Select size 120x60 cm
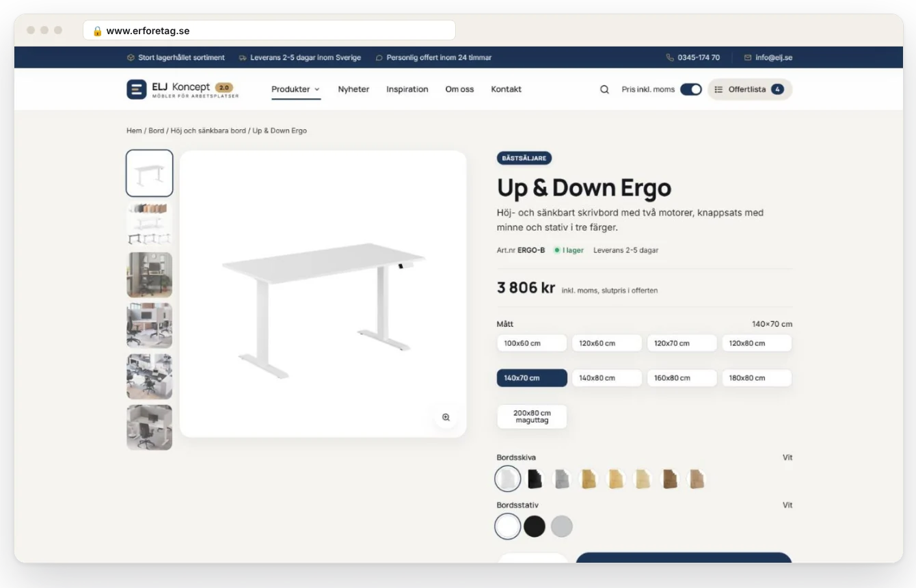 (x=607, y=343)
